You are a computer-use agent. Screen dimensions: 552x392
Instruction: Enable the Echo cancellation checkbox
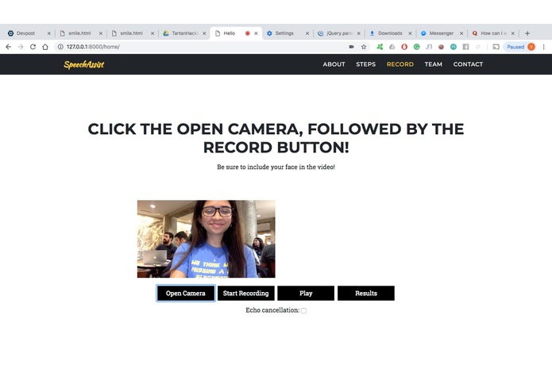coord(303,310)
